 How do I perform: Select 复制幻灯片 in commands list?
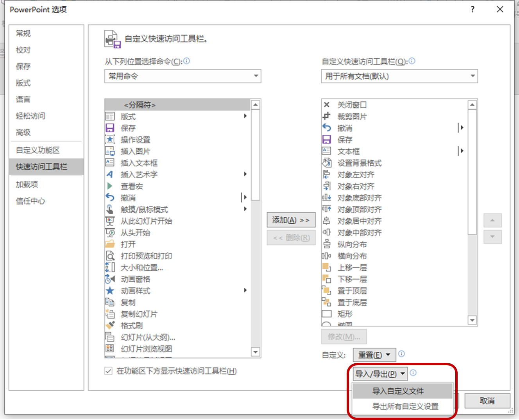(178, 314)
